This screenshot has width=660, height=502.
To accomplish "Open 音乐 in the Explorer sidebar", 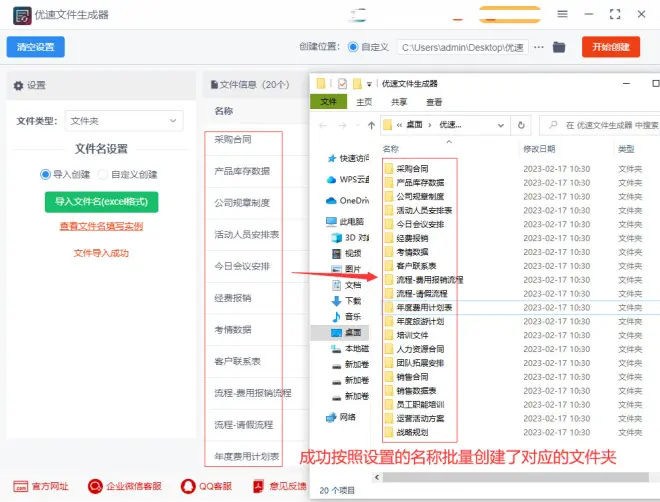I will coord(346,317).
